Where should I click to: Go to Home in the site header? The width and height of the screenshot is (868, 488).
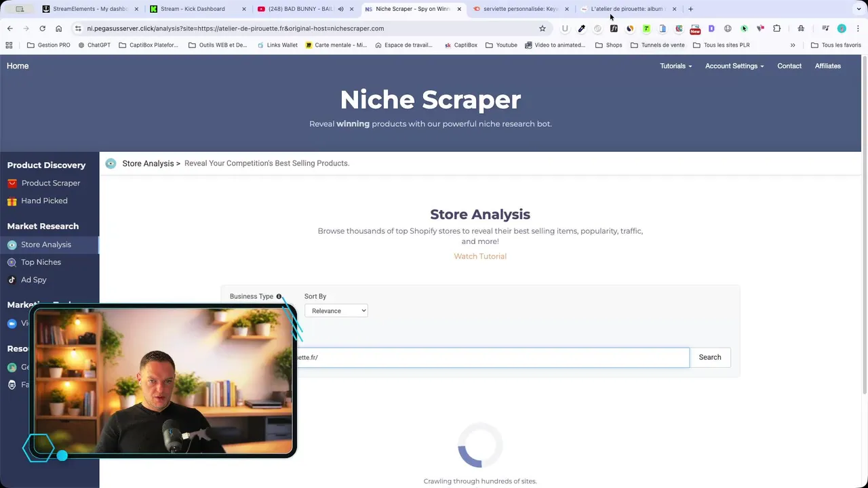tap(18, 66)
